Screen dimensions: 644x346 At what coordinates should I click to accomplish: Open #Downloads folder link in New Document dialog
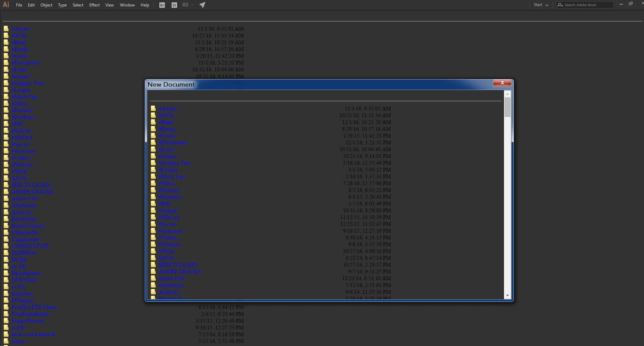pos(173,143)
